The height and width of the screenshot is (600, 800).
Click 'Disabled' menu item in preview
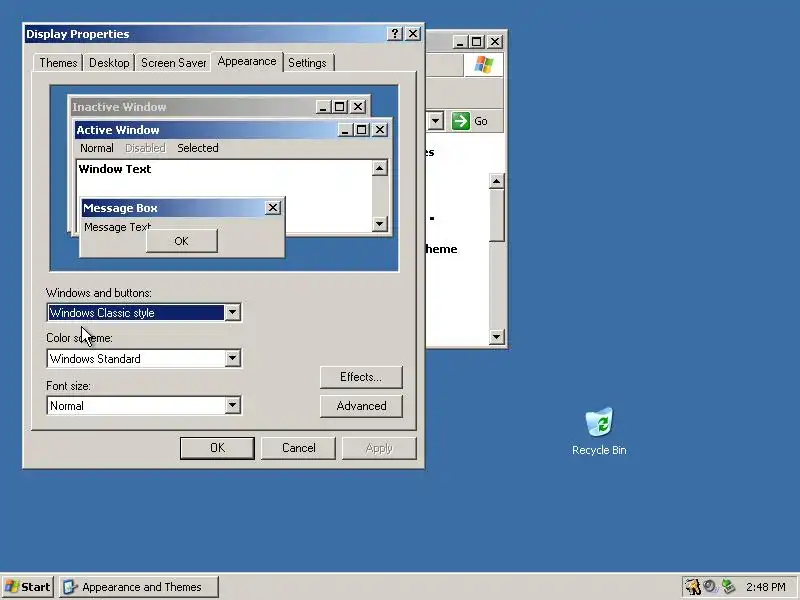coord(145,148)
